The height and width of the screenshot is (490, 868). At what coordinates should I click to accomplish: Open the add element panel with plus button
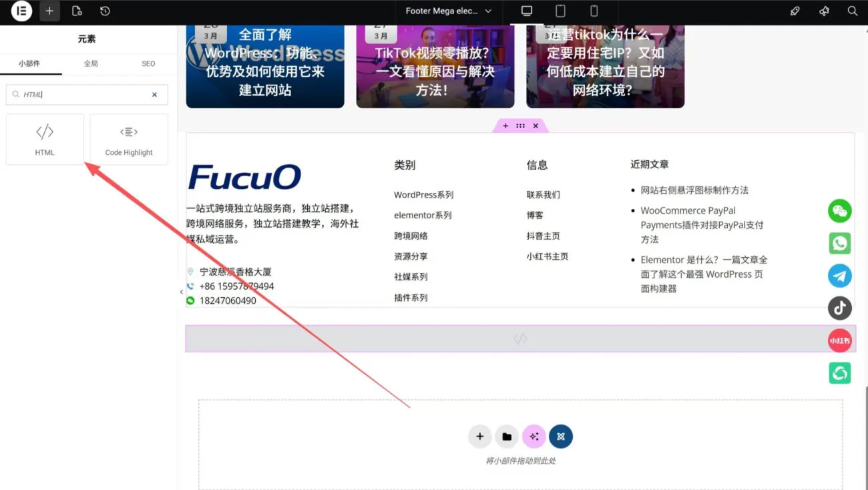tap(49, 11)
